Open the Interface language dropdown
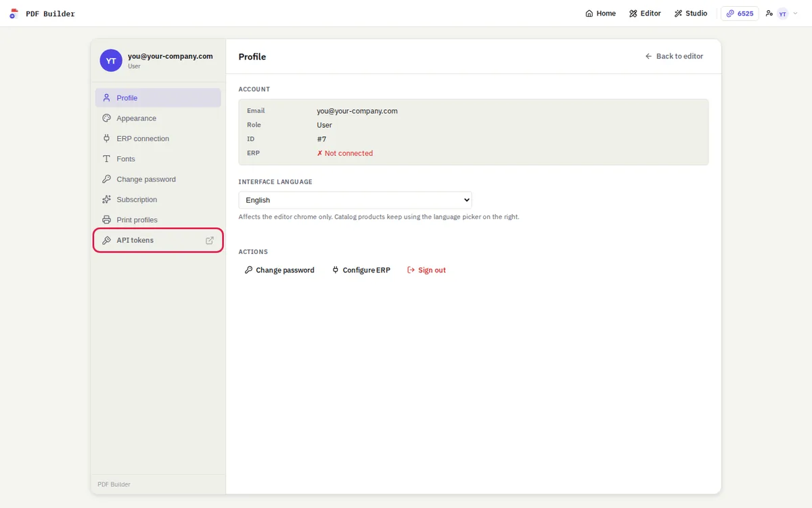The width and height of the screenshot is (812, 508). (355, 200)
